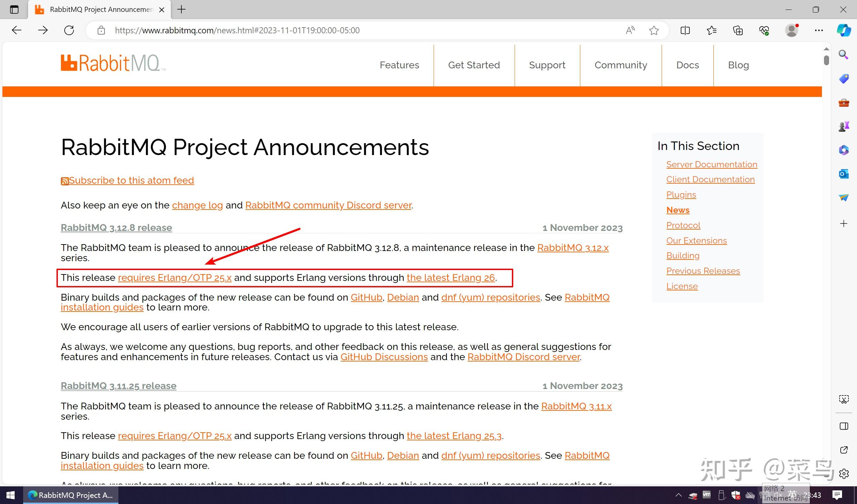Open the Collections icon in the toolbar
This screenshot has height=504, width=857.
738,30
